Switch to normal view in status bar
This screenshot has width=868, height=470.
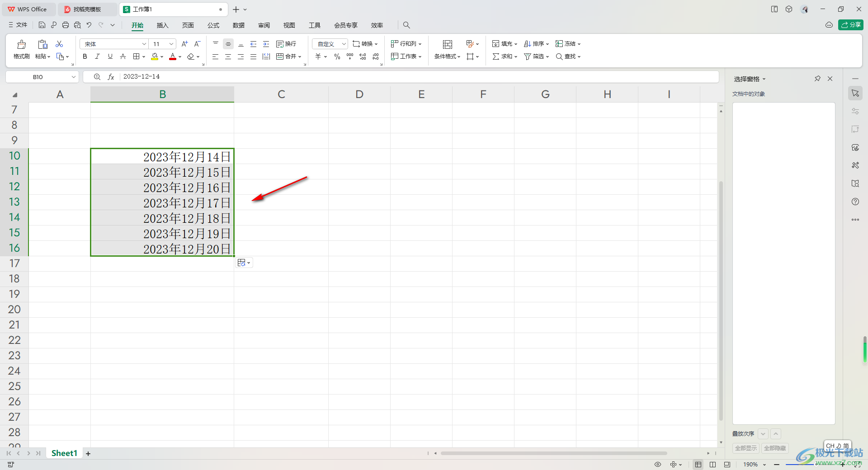698,464
